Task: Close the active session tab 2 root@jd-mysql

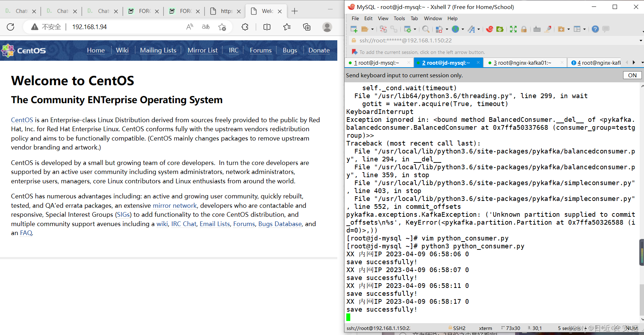Action: coord(478,63)
